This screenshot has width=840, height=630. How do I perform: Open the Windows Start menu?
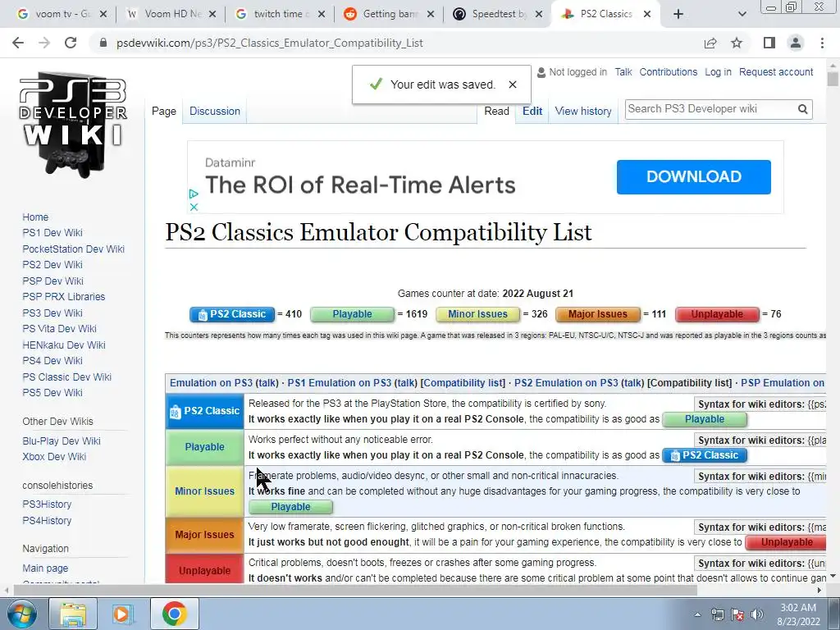tap(22, 614)
